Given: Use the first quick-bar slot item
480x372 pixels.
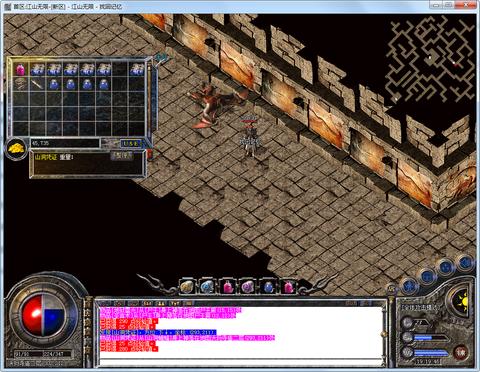Looking at the screenshot, I should click(188, 286).
